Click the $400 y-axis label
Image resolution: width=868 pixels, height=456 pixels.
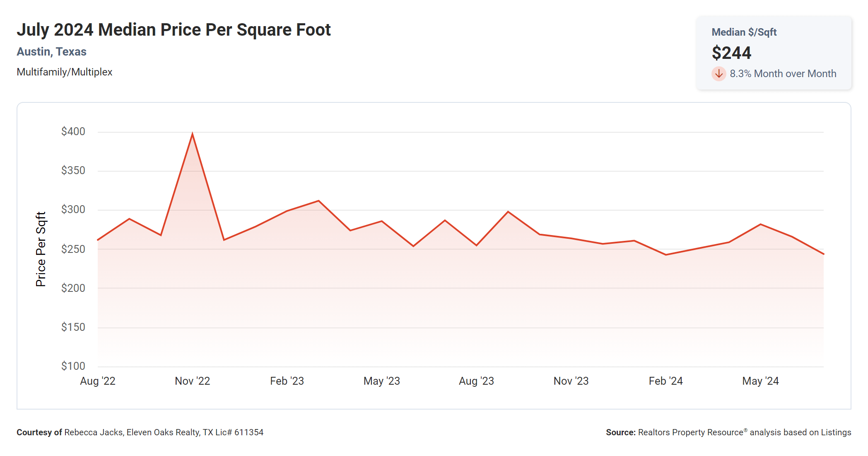(73, 131)
